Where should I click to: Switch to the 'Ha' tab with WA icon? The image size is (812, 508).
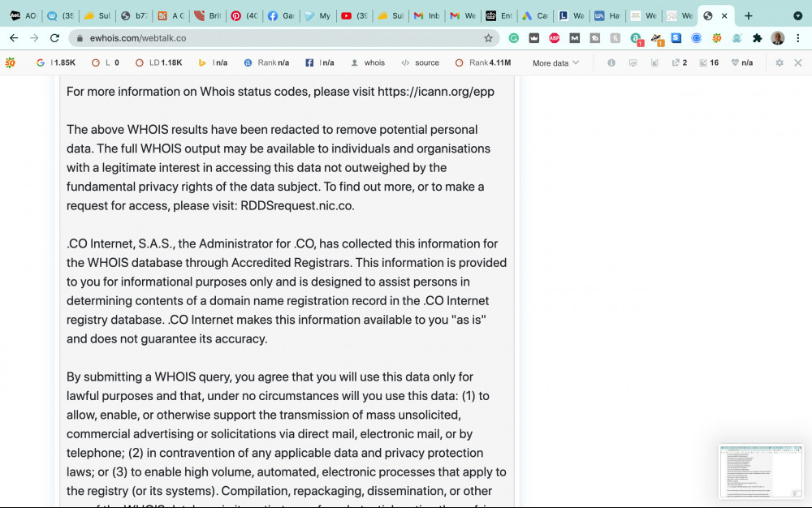click(x=607, y=16)
